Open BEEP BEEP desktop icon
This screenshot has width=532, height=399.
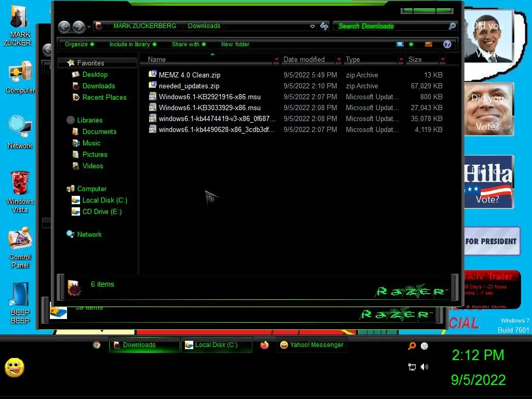coord(20,303)
